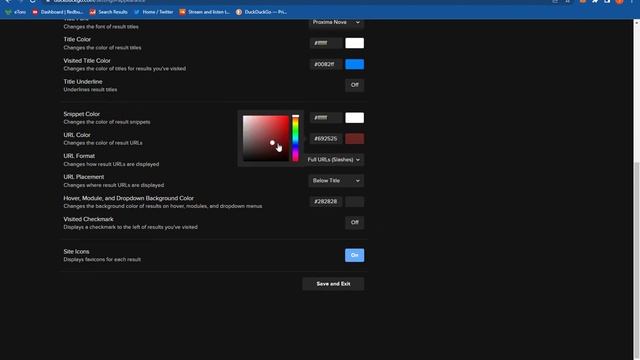The height and width of the screenshot is (360, 640).
Task: Open the Stream and listen bookmark
Action: (204, 12)
